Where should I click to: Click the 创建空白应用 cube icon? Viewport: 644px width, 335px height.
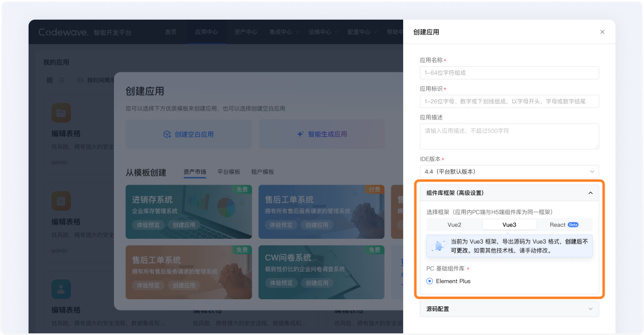(167, 134)
